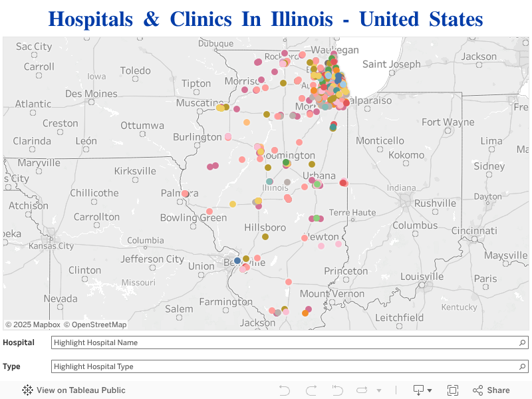Expand the download dropdown caret
Image resolution: width=532 pixels, height=399 pixels.
[430, 390]
